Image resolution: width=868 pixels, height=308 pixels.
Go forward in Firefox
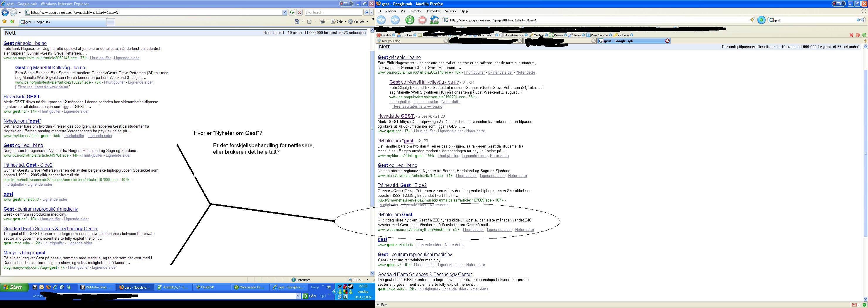click(x=395, y=20)
